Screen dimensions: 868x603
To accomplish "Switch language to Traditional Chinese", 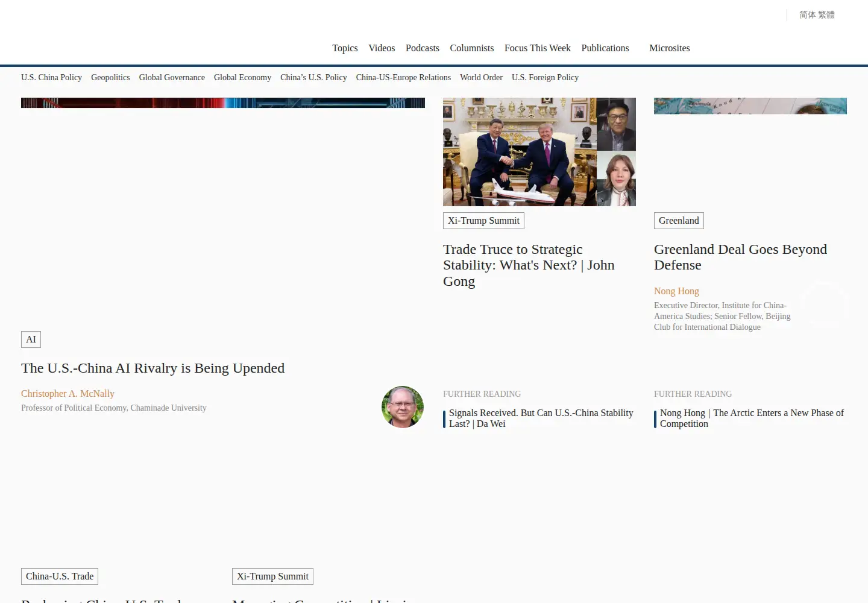I will point(826,14).
